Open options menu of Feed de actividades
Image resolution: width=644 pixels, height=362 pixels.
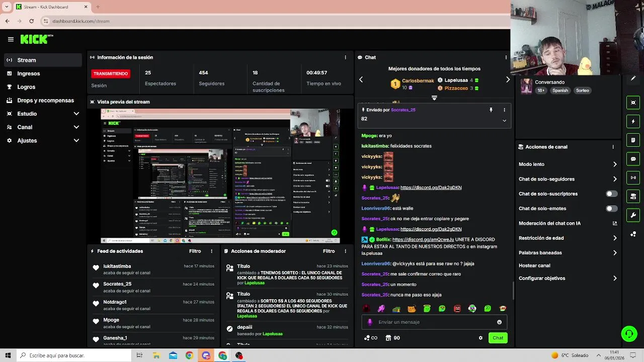click(x=211, y=251)
